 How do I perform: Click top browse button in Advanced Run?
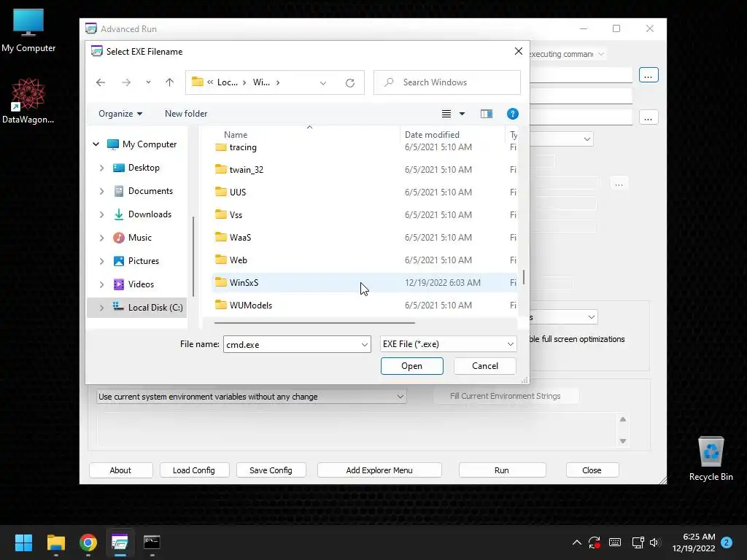(649, 75)
